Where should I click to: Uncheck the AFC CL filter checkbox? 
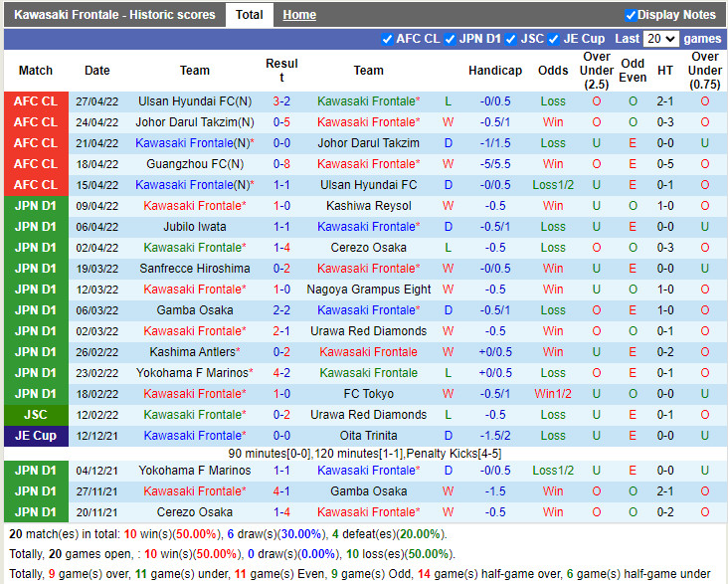[387, 40]
